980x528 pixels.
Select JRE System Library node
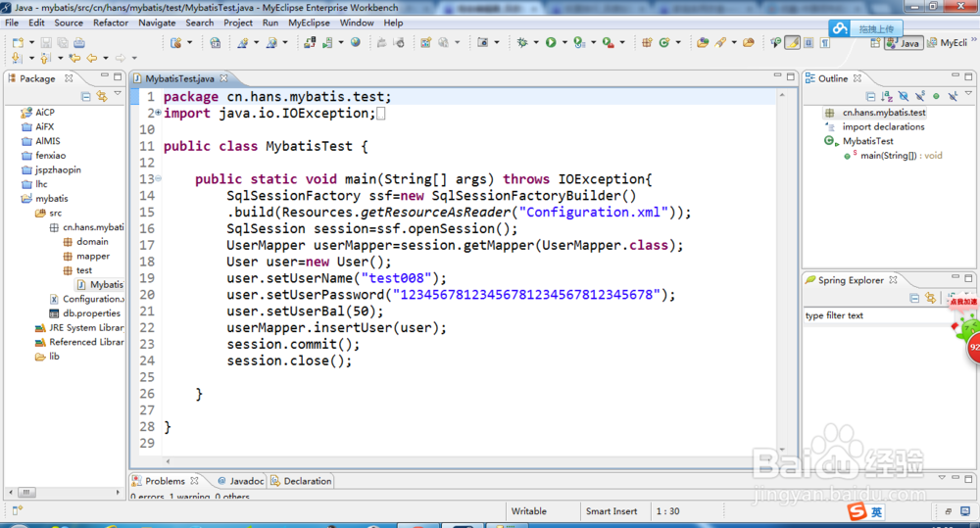coord(79,328)
